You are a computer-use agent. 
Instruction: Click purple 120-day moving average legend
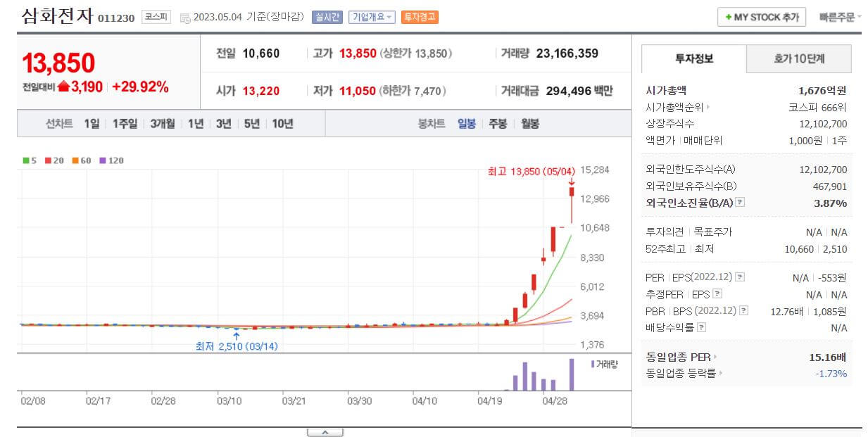111,160
